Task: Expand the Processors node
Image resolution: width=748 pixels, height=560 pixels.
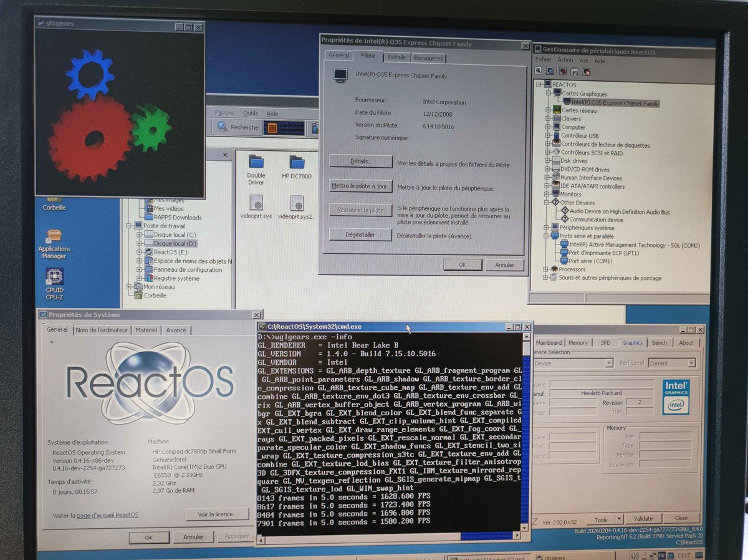Action: (547, 269)
